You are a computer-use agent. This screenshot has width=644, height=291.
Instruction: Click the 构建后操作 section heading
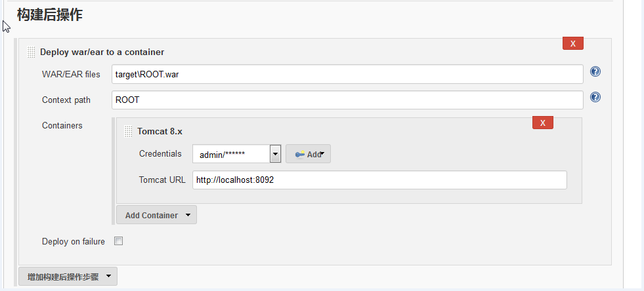[50, 15]
